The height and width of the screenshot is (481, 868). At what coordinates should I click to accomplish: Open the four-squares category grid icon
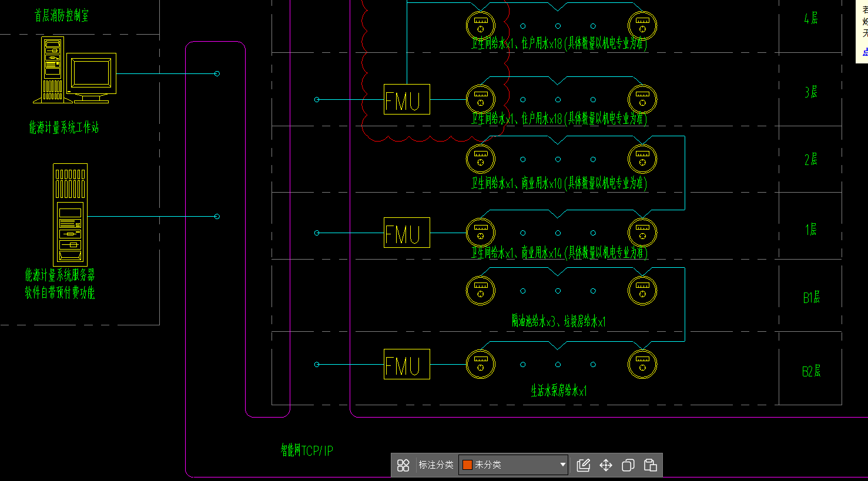tap(403, 465)
